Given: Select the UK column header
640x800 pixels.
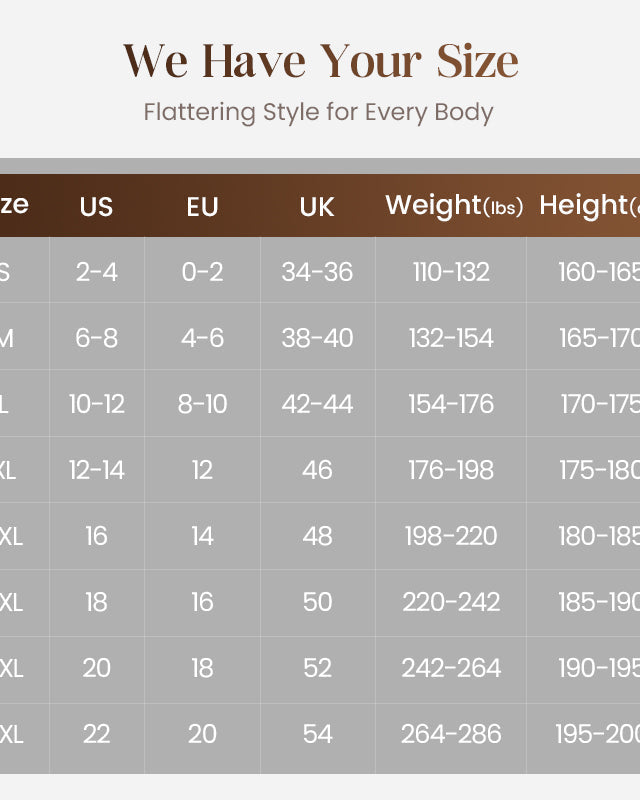Looking at the screenshot, I should pos(317,207).
